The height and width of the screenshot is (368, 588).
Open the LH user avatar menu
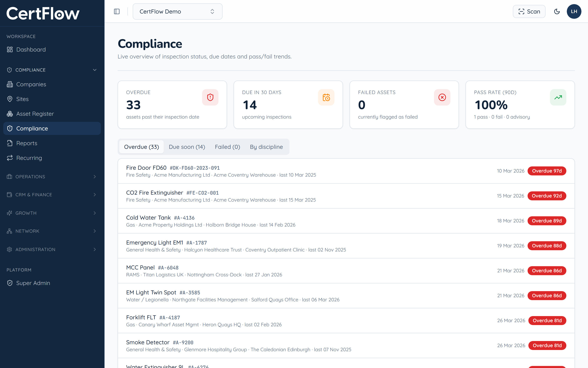[x=574, y=11]
